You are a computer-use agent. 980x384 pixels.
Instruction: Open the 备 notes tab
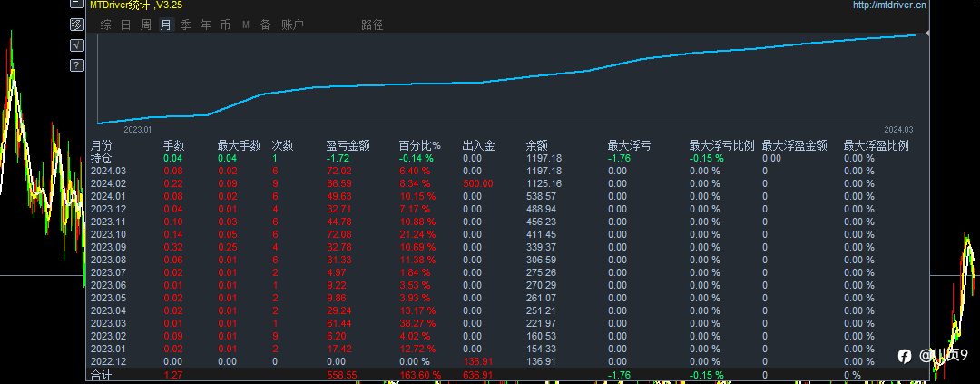[x=266, y=25]
